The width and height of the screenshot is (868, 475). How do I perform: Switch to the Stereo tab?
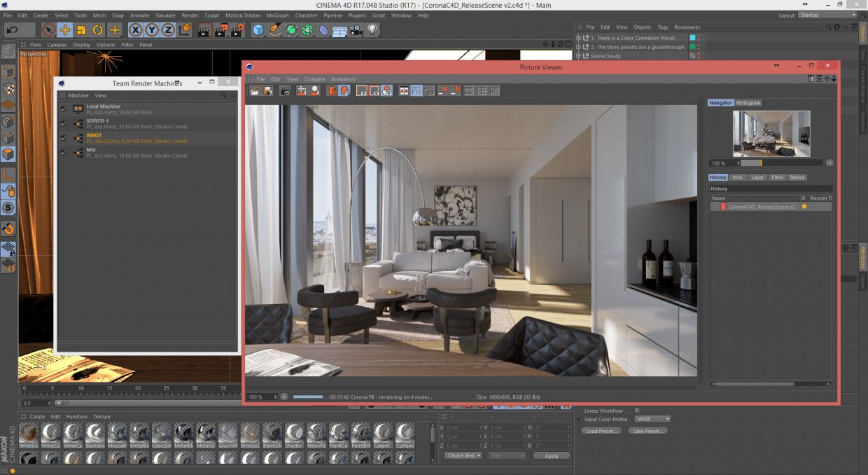pyautogui.click(x=797, y=177)
